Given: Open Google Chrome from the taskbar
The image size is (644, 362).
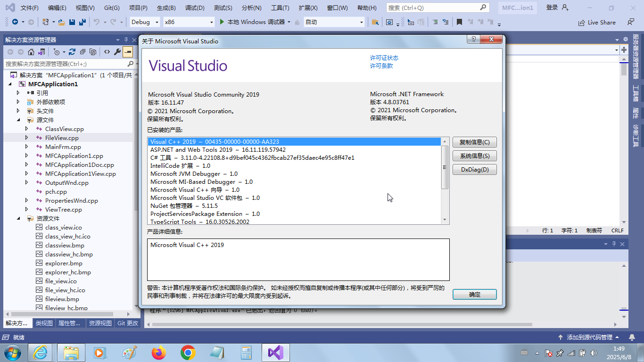Looking at the screenshot, I should pyautogui.click(x=188, y=352).
